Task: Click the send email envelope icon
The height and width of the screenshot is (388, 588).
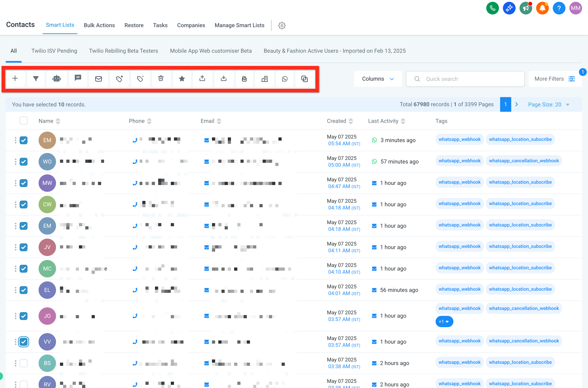Action: pyautogui.click(x=99, y=79)
